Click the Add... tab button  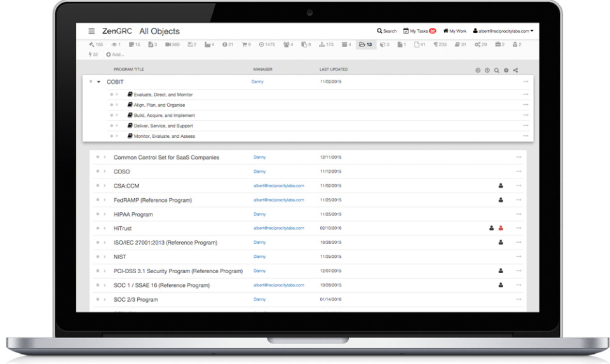pyautogui.click(x=115, y=55)
